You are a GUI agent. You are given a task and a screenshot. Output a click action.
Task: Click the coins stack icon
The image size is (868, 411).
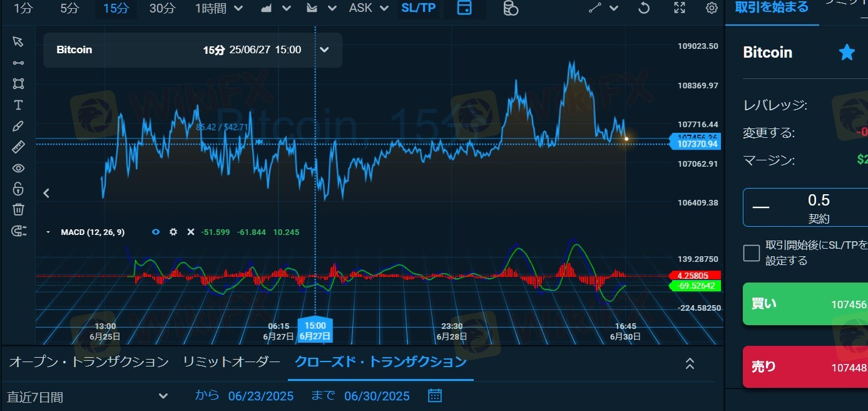511,8
